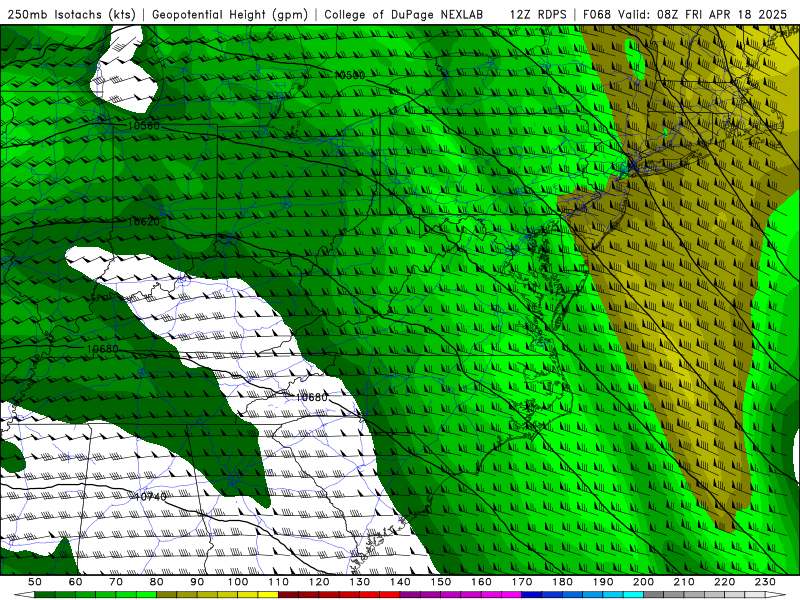Click the 210 value on the color scale
Image resolution: width=800 pixels, height=600 pixels.
[x=684, y=582]
